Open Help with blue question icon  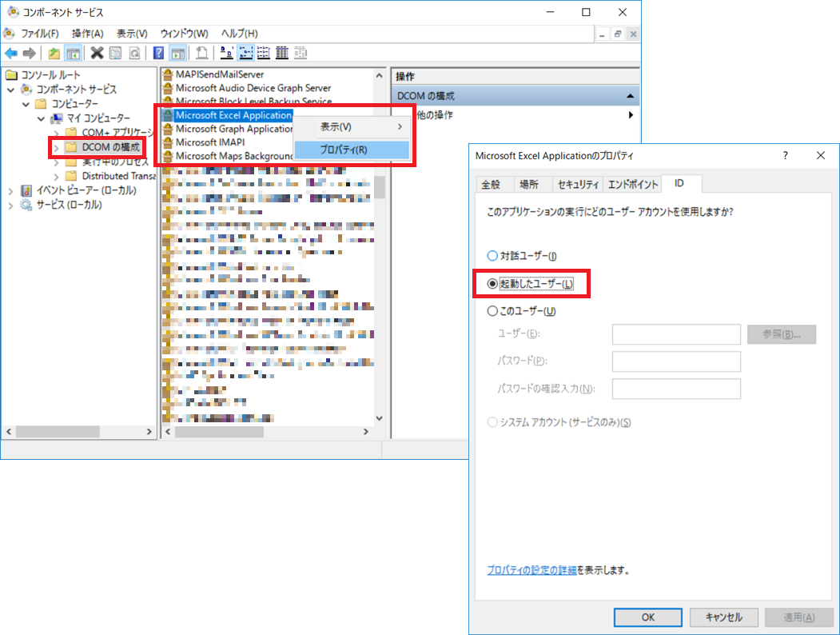point(158,53)
